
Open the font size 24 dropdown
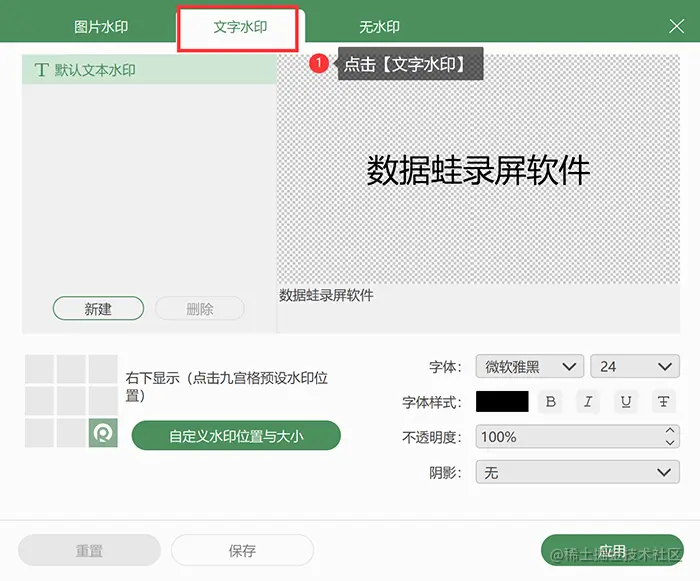(x=635, y=367)
